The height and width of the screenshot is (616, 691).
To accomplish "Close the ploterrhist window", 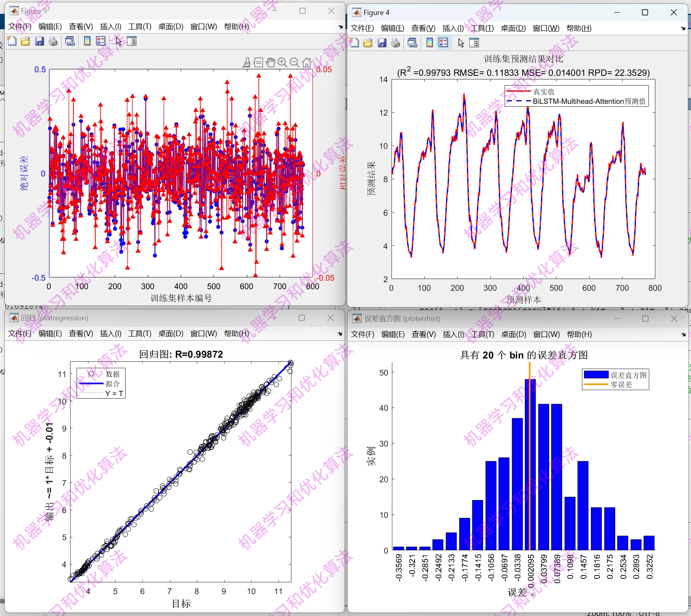I will (x=674, y=319).
